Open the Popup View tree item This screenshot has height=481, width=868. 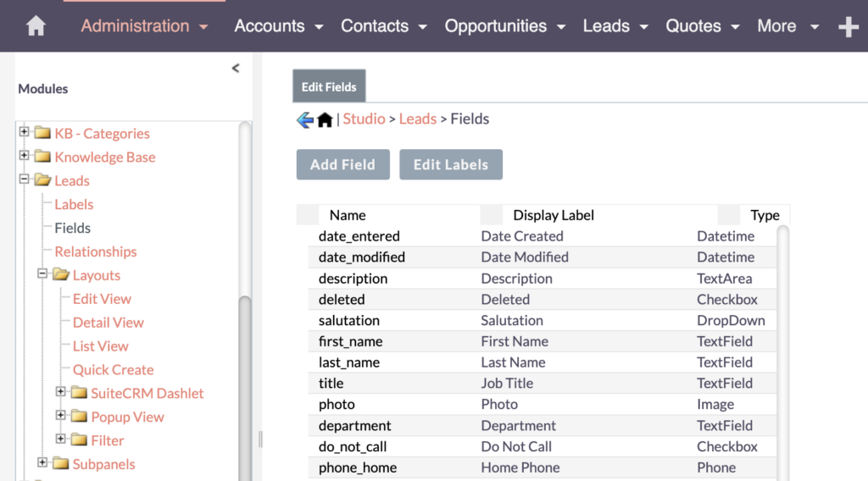127,417
